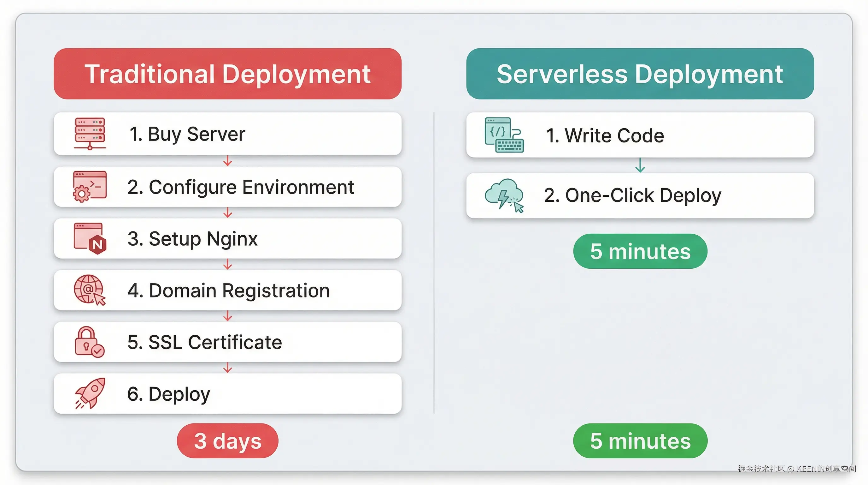Click the globe icon beside Domain Registration
The height and width of the screenshot is (485, 868).
[88, 290]
